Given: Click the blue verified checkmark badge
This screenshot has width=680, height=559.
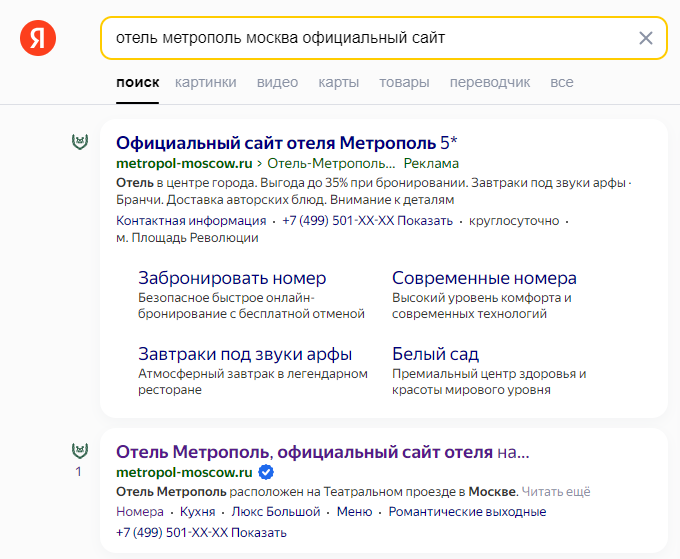Looking at the screenshot, I should [x=266, y=472].
